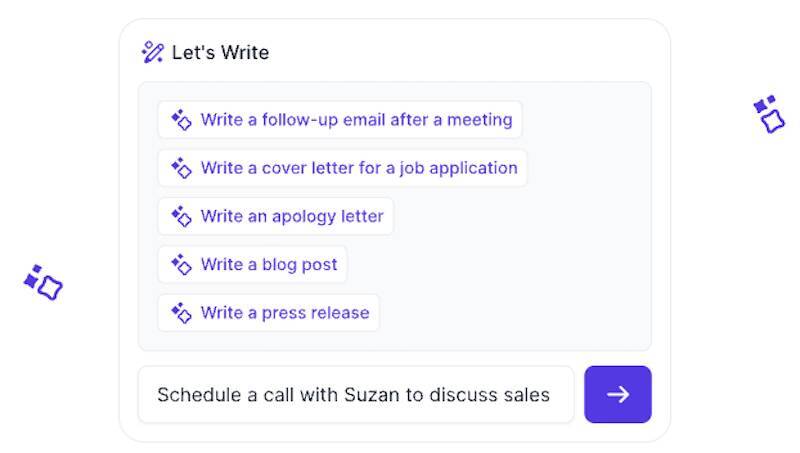The image size is (800, 453).
Task: Choose "Write a cover letter for a job application"
Action: click(359, 168)
